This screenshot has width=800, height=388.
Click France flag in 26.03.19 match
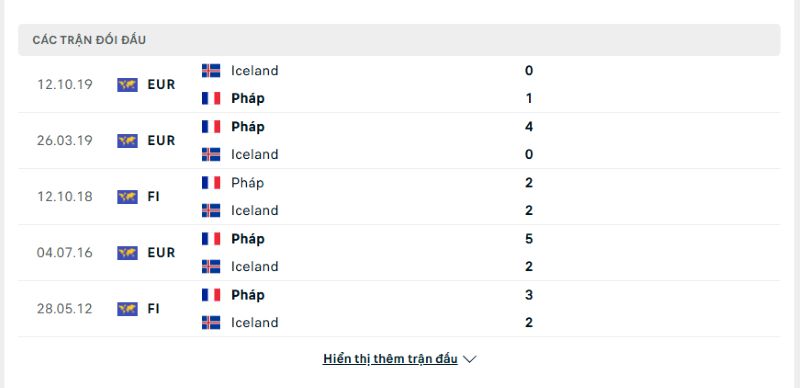coord(211,127)
